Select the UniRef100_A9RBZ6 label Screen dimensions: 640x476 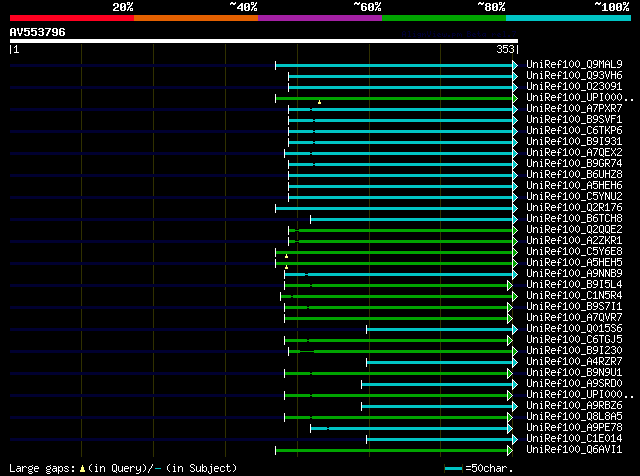[574, 406]
